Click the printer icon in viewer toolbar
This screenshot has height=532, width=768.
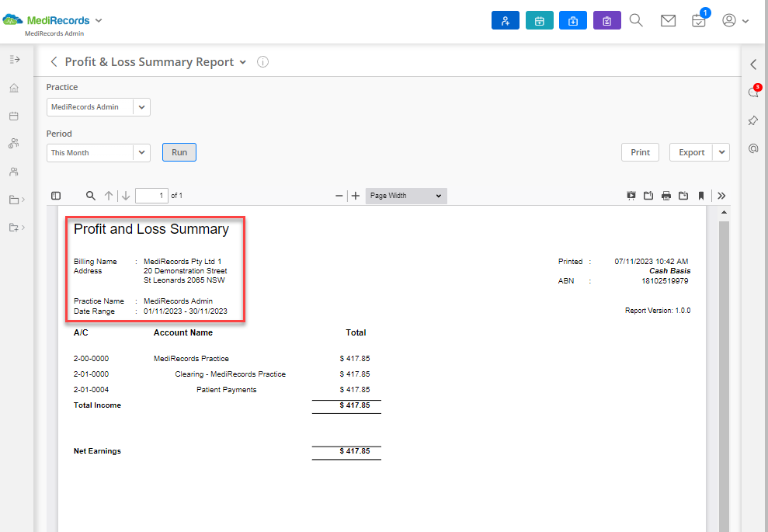(666, 196)
